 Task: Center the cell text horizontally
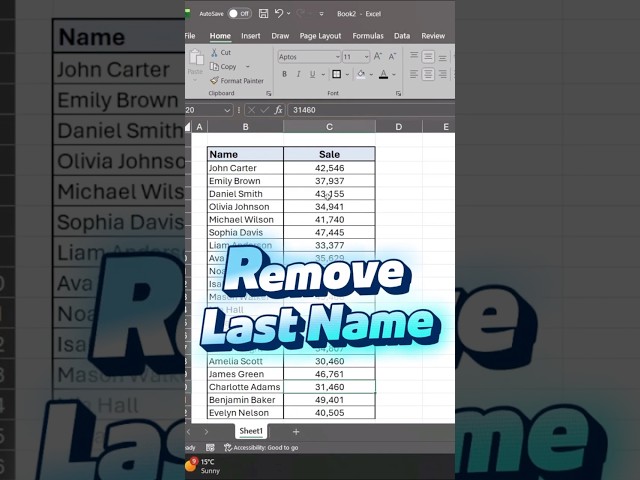coord(428,74)
